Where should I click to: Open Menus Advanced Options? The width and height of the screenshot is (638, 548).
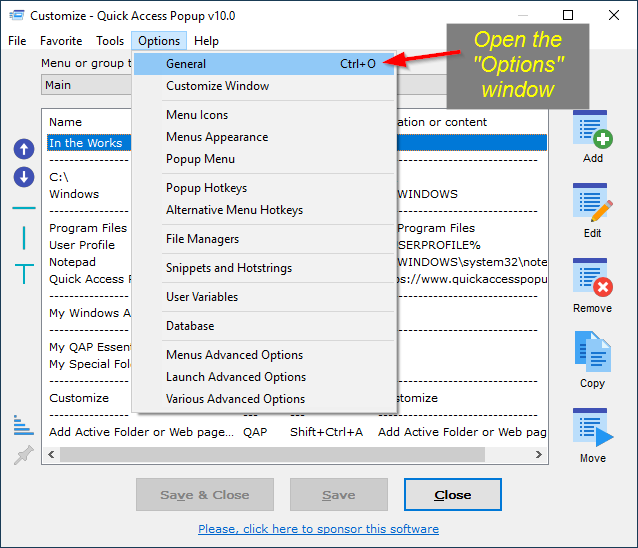click(x=264, y=355)
